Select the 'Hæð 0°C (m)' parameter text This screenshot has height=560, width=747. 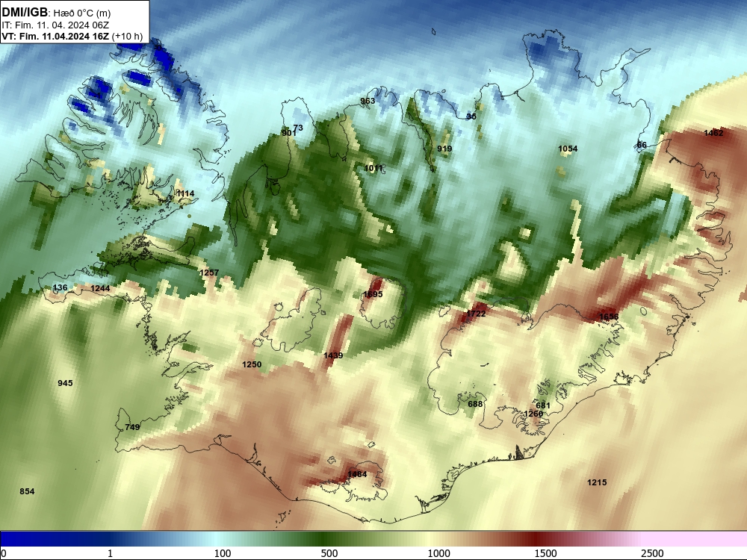tap(81, 13)
